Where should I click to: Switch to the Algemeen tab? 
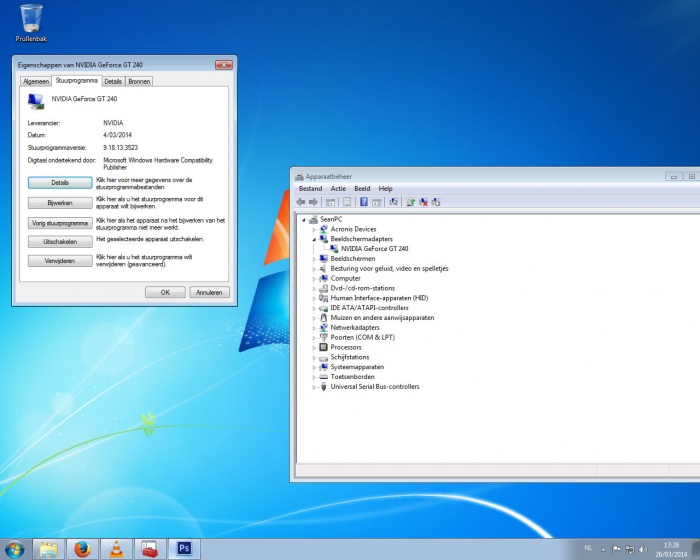tap(36, 81)
